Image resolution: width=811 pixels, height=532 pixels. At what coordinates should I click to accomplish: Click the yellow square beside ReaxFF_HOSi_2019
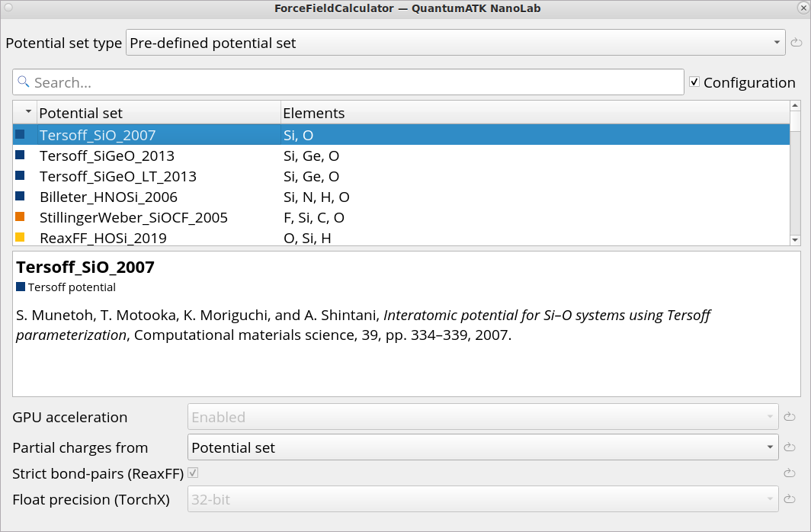[20, 237]
